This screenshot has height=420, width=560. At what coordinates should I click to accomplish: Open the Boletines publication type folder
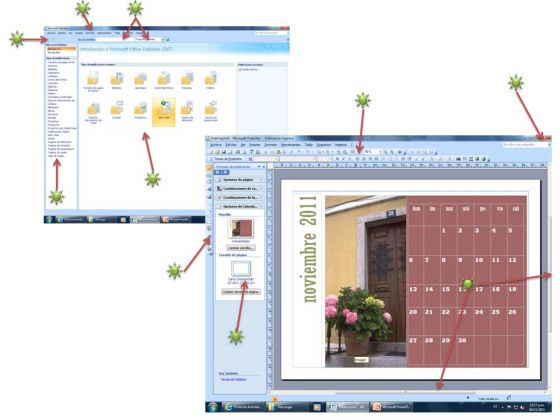(x=117, y=79)
